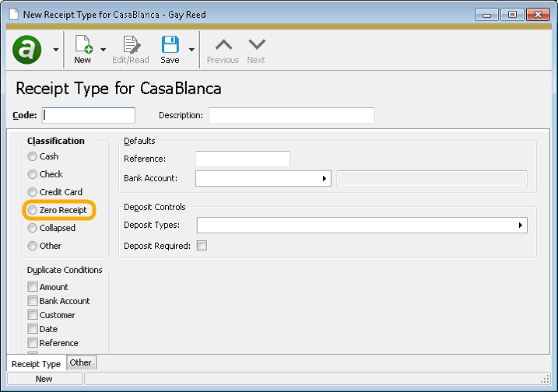Check the Customer duplicate condition
The image size is (558, 392).
click(33, 315)
